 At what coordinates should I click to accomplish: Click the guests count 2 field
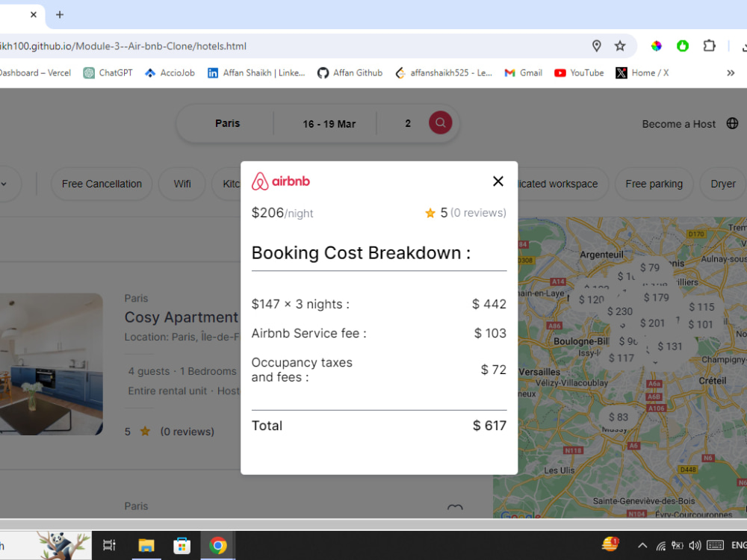click(x=408, y=123)
